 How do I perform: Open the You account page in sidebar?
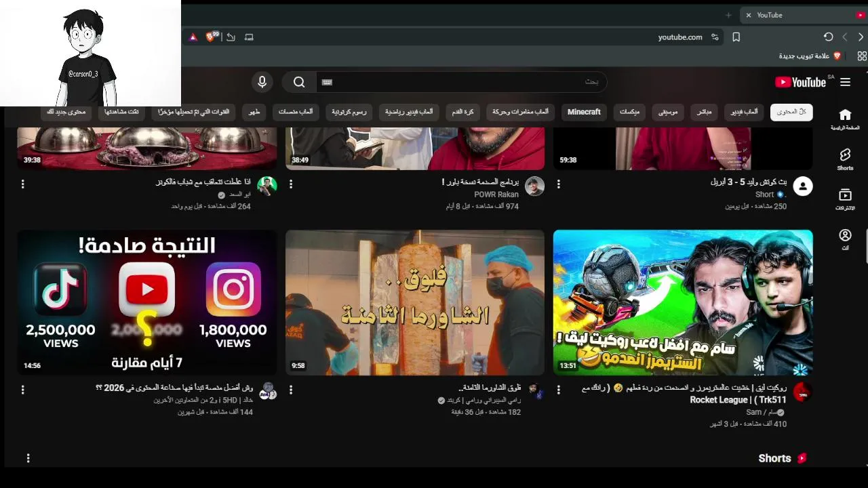[845, 239]
